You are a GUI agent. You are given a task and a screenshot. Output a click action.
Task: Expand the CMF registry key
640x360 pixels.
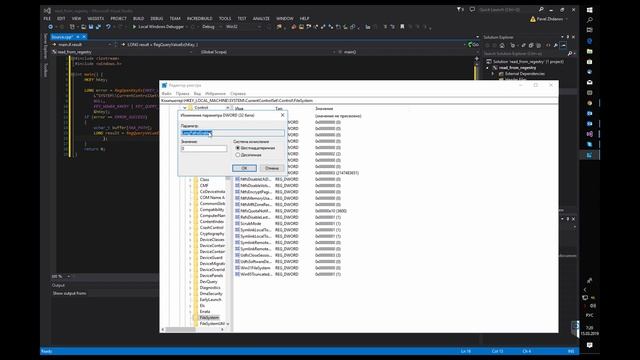coord(190,186)
